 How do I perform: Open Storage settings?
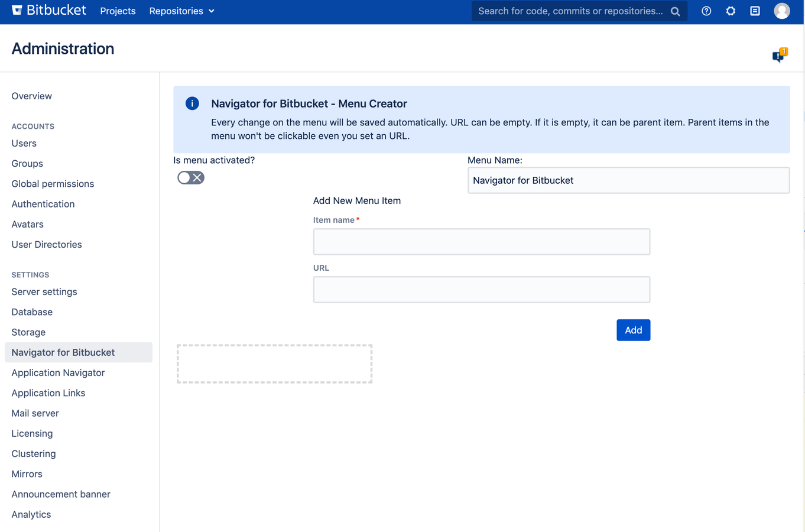[x=28, y=332]
